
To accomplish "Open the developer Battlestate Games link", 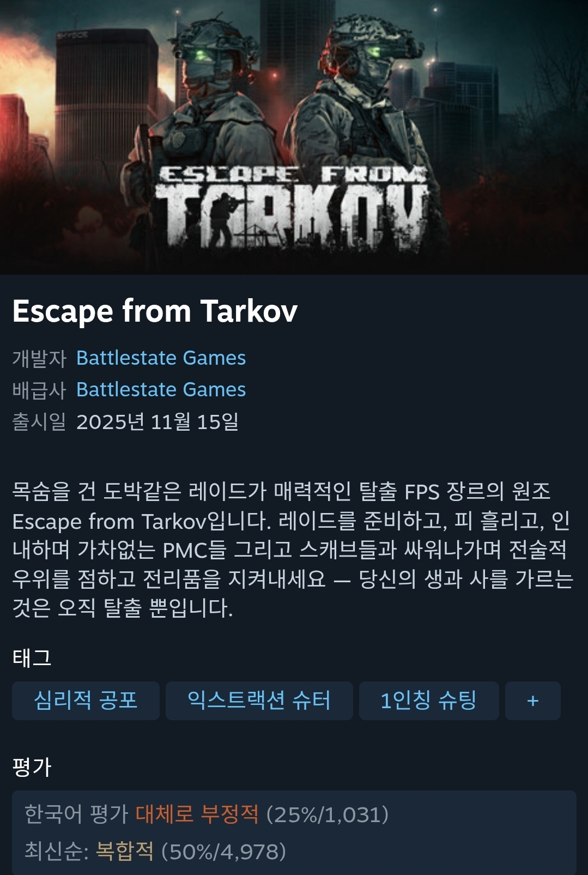I will click(x=161, y=358).
